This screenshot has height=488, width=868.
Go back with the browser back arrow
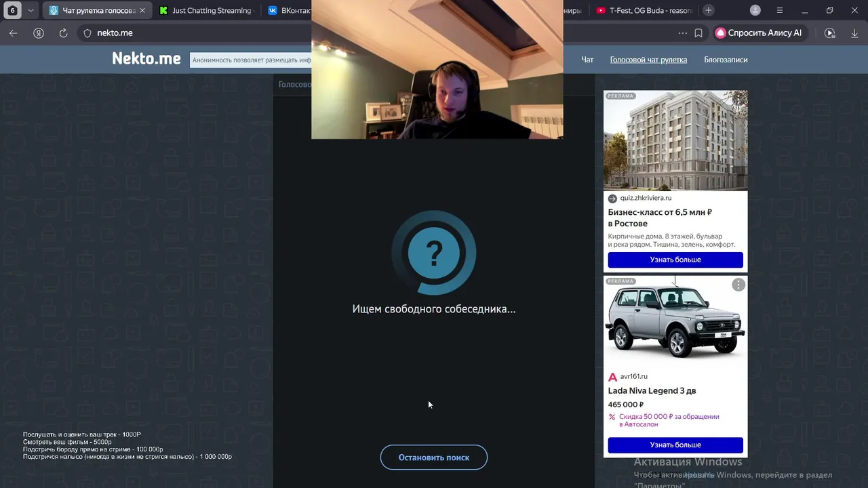click(x=14, y=33)
